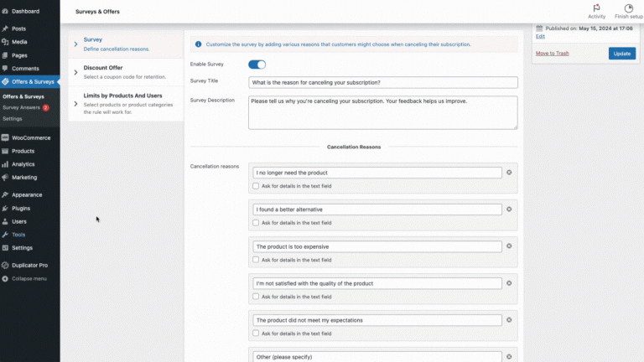
Task: Click the WooCommerce menu label
Action: click(x=31, y=138)
